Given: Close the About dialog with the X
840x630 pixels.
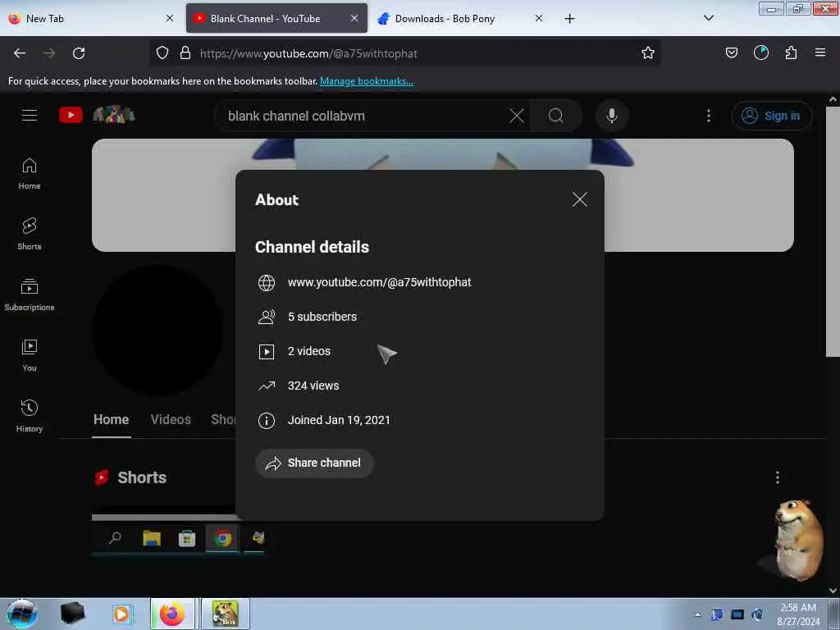Looking at the screenshot, I should [579, 200].
